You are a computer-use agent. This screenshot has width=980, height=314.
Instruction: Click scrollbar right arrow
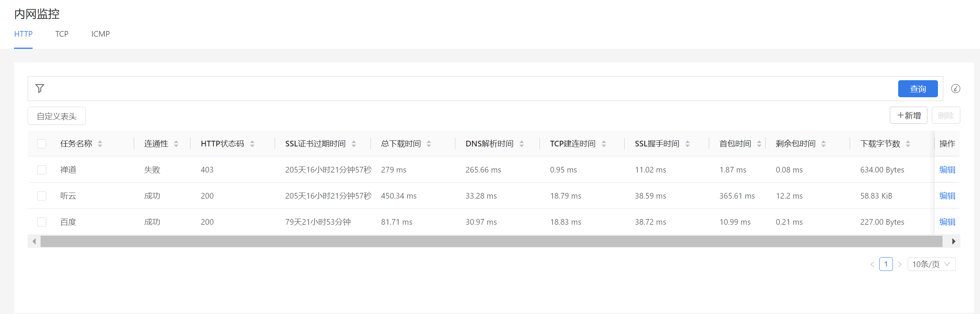click(x=953, y=241)
